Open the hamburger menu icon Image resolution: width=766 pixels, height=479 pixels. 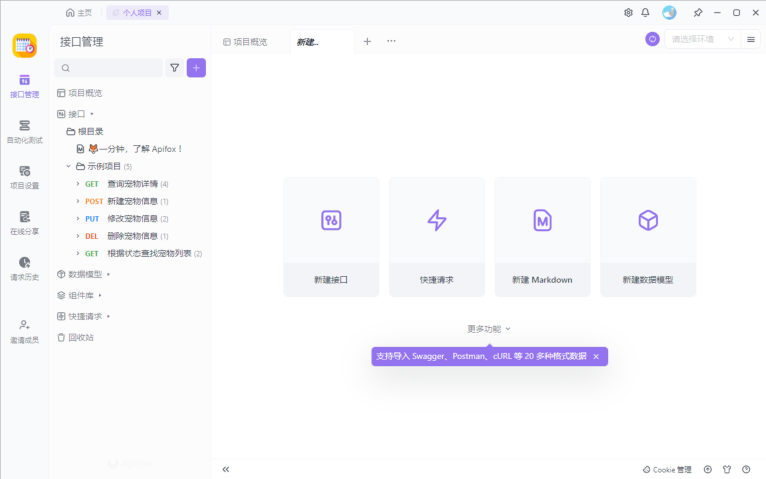pyautogui.click(x=751, y=39)
